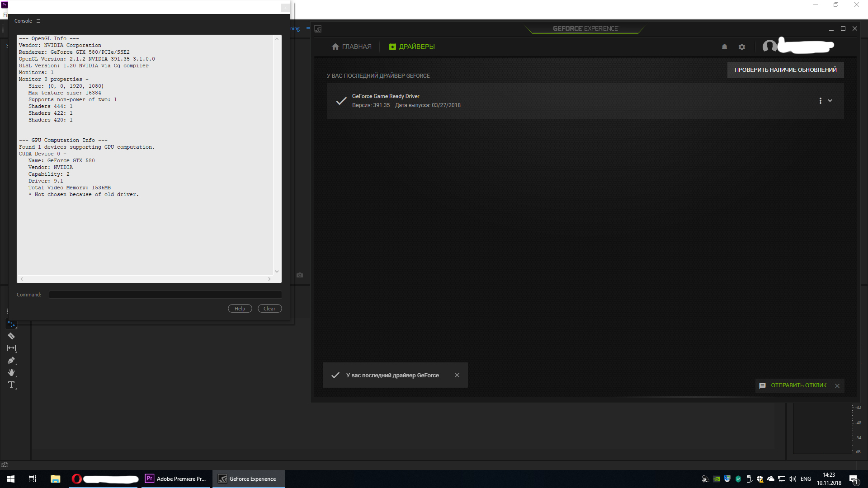
Task: Click the network tray icon
Action: (782, 479)
